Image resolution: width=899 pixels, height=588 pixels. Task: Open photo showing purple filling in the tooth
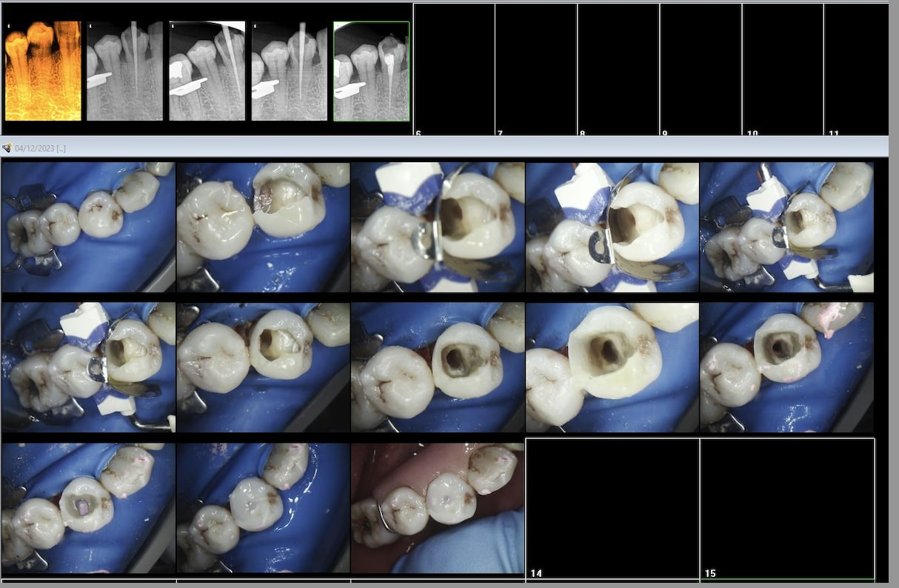[x=88, y=508]
